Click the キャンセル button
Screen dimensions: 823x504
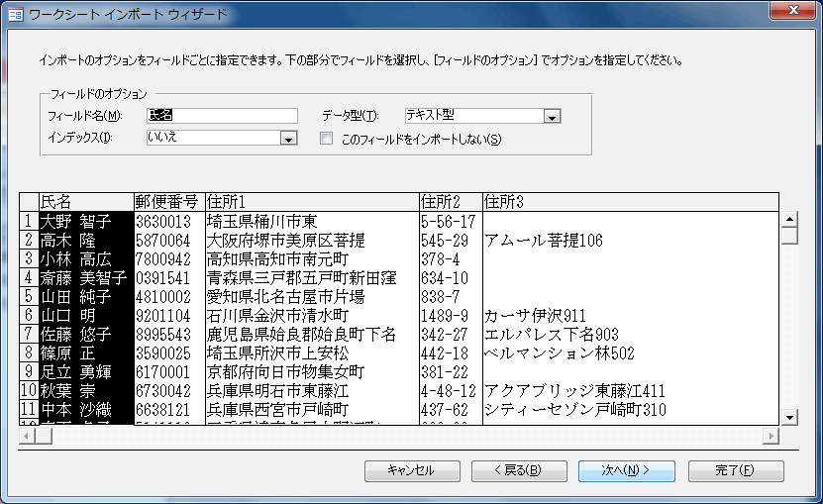pyautogui.click(x=412, y=471)
